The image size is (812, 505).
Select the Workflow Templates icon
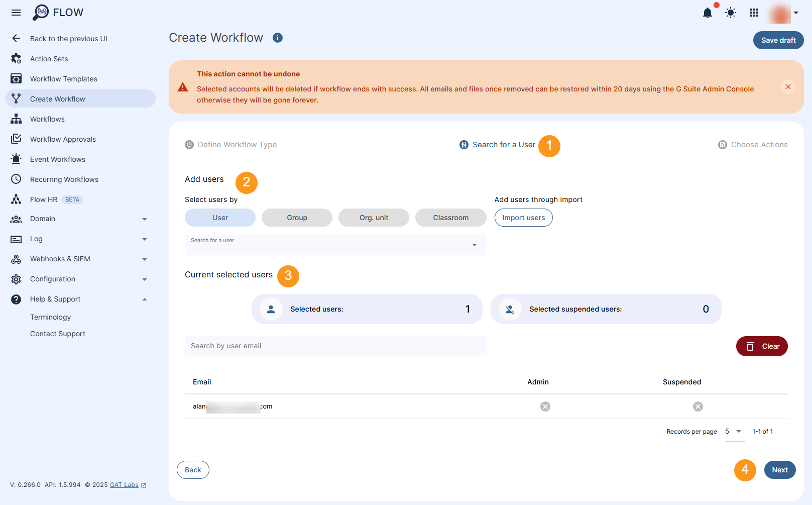[x=16, y=78]
